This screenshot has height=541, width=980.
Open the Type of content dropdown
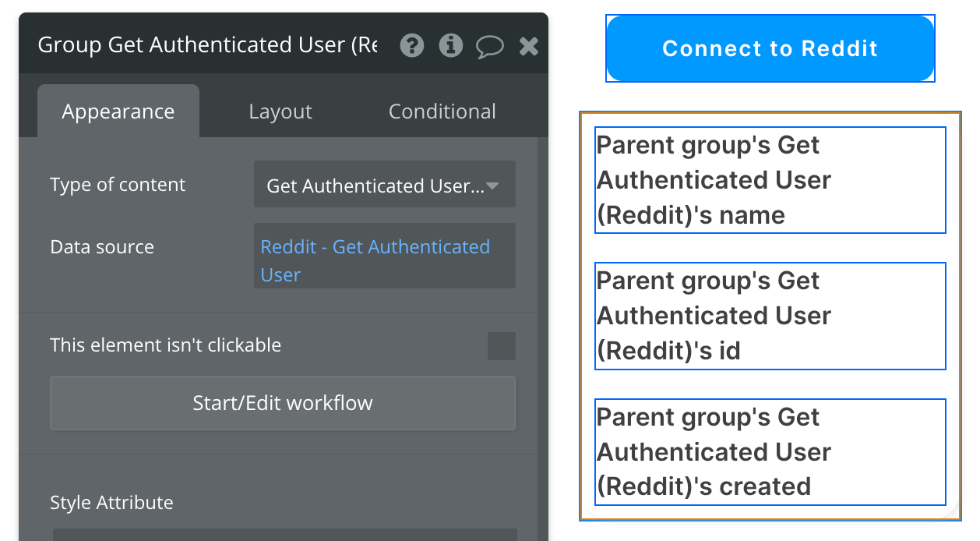tap(384, 186)
